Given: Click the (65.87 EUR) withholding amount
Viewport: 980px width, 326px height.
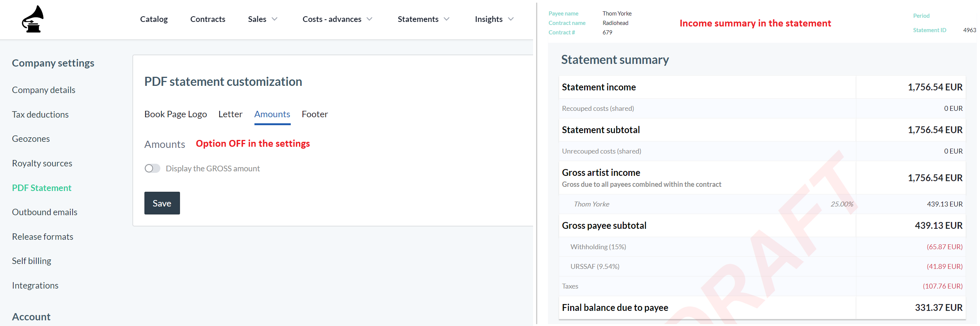Looking at the screenshot, I should [x=944, y=247].
